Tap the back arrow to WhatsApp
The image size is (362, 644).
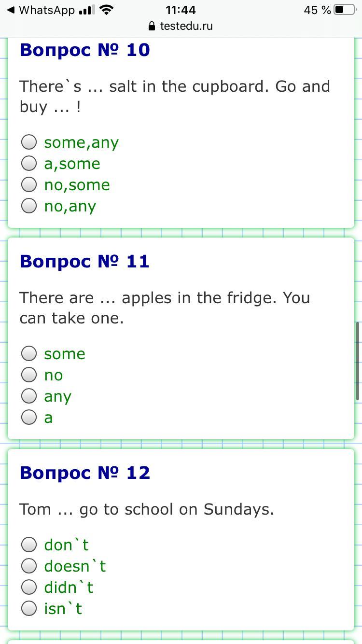coord(11,10)
